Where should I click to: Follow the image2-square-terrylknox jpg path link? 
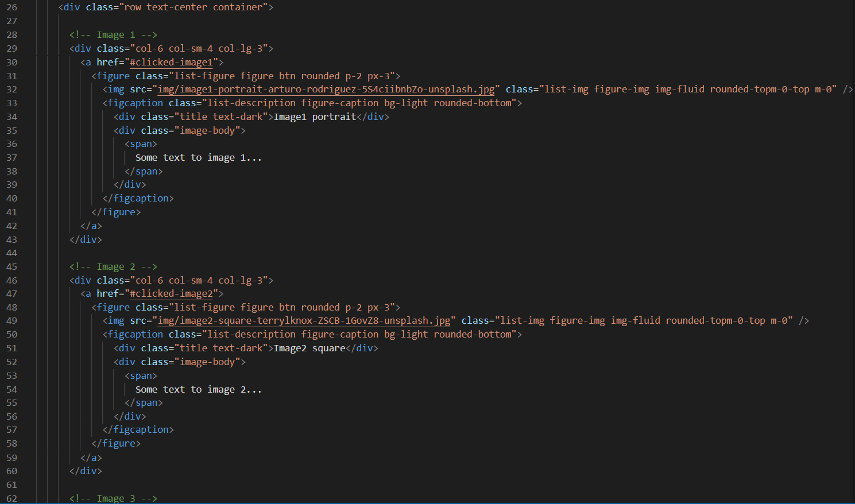click(304, 320)
